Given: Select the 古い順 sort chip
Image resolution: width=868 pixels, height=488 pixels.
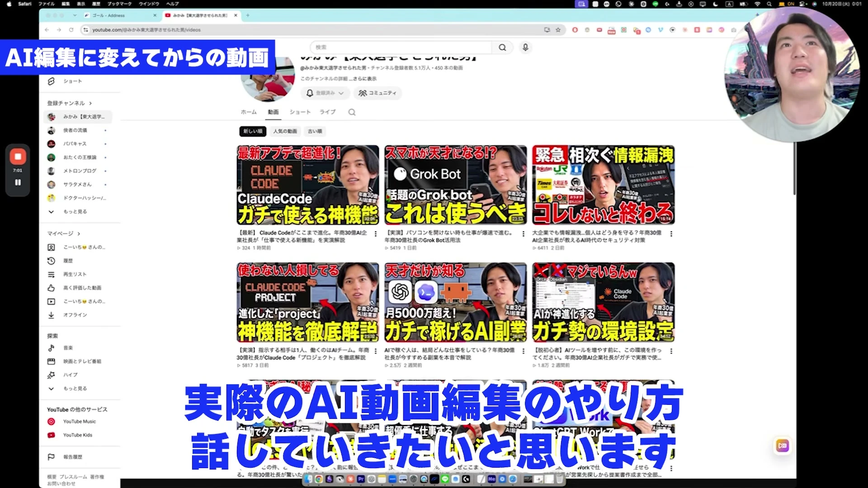Looking at the screenshot, I should pyautogui.click(x=315, y=131).
